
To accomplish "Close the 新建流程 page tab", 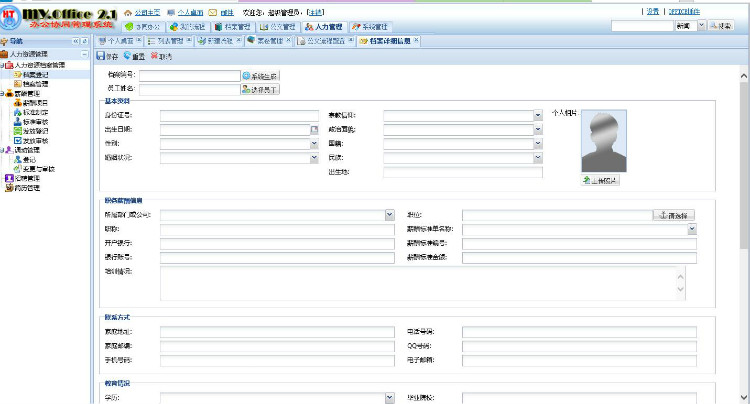I will coord(238,40).
